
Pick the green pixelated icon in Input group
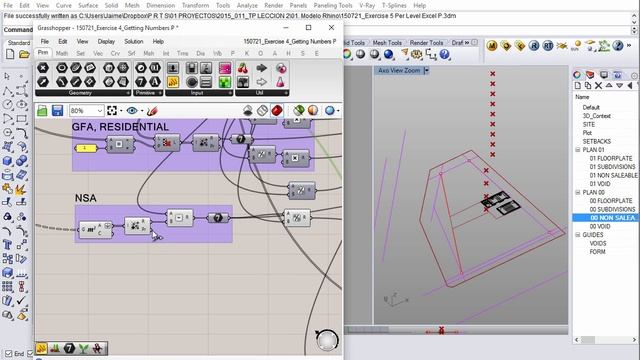click(225, 82)
